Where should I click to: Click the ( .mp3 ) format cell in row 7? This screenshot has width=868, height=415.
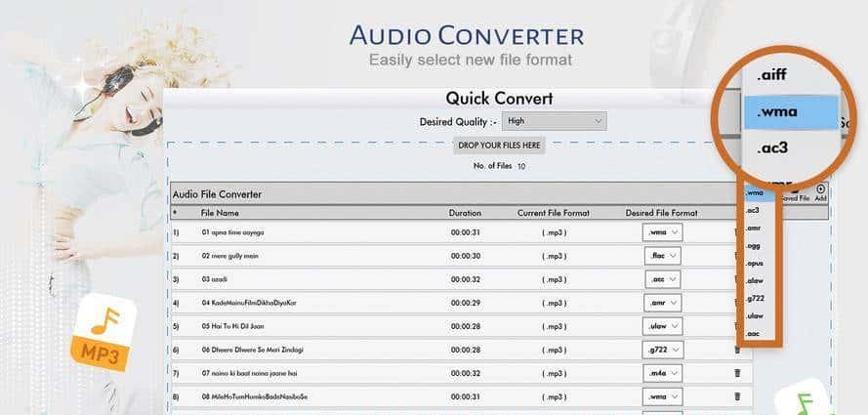[555, 373]
